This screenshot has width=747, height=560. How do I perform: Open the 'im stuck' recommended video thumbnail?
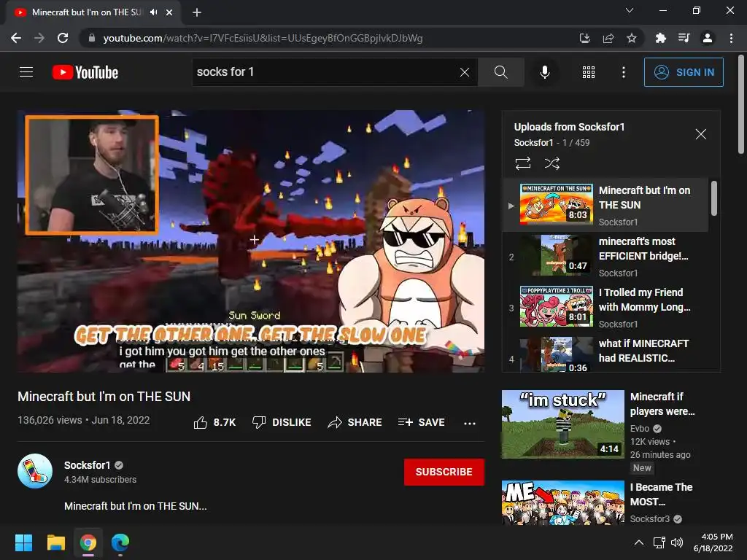tap(562, 424)
